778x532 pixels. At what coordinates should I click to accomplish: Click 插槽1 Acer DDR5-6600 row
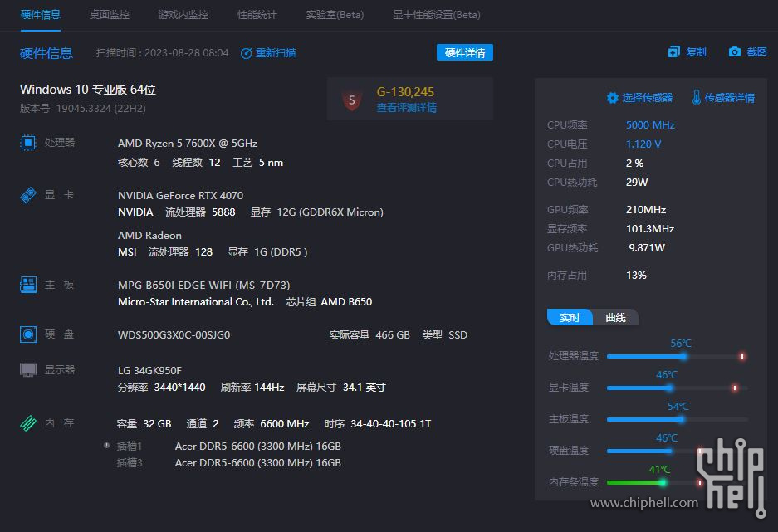coord(228,447)
